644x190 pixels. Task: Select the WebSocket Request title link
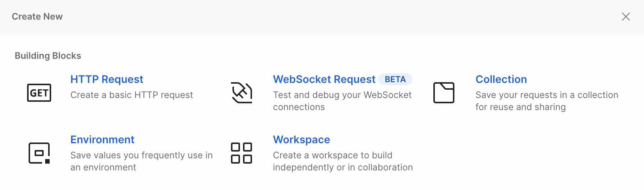324,79
